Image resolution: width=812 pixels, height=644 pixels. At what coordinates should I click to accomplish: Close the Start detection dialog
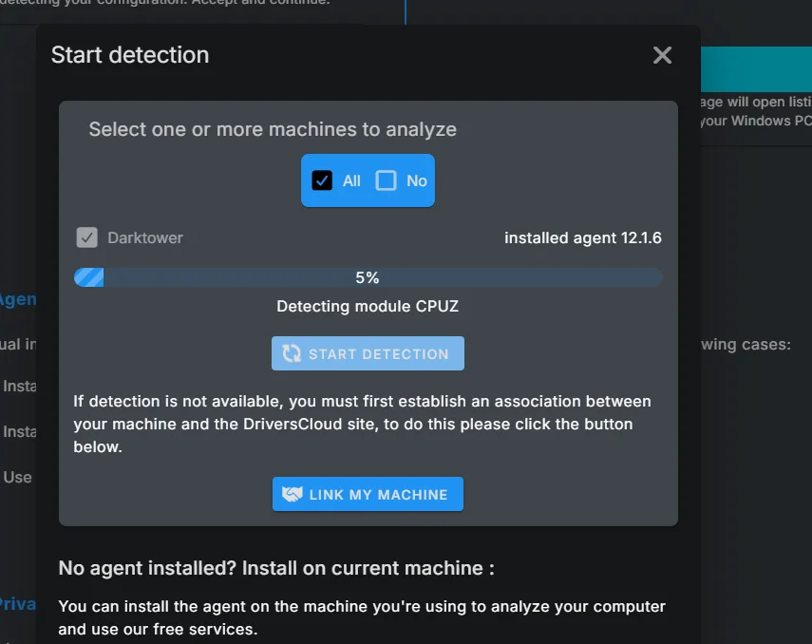pos(662,55)
